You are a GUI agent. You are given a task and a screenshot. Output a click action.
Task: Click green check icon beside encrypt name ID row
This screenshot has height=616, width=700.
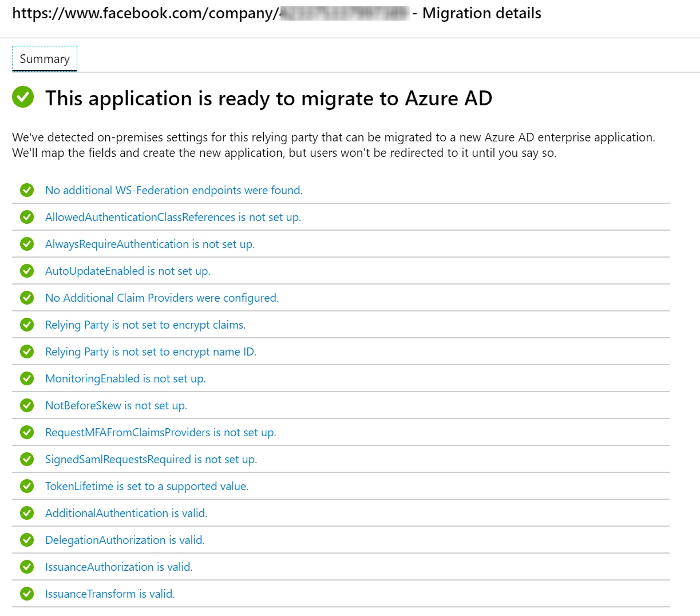(x=27, y=352)
